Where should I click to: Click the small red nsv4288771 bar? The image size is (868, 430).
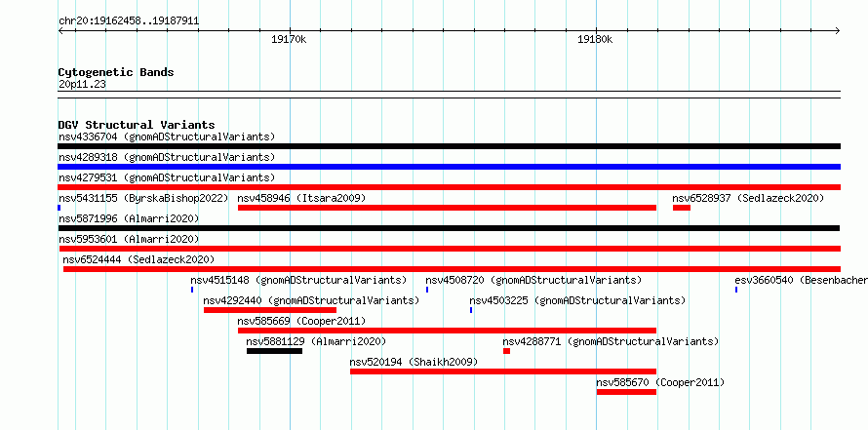tap(506, 351)
